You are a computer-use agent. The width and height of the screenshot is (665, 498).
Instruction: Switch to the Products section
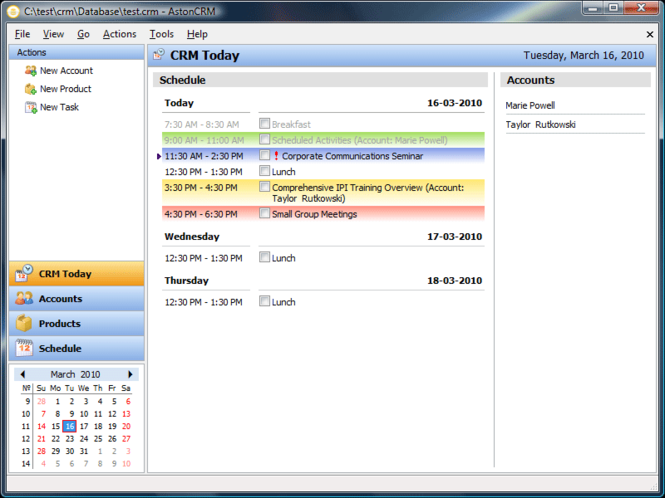(x=76, y=323)
